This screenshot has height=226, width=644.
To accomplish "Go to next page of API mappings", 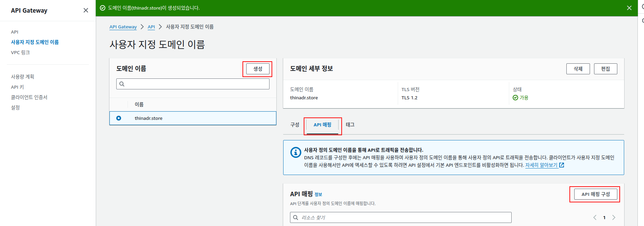I will [614, 217].
